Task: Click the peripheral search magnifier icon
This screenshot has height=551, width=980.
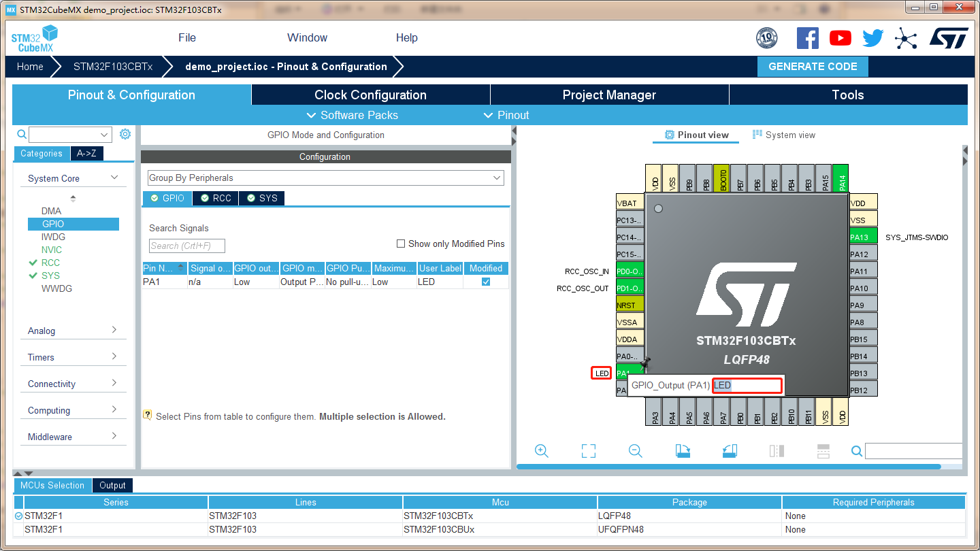Action: 22,135
